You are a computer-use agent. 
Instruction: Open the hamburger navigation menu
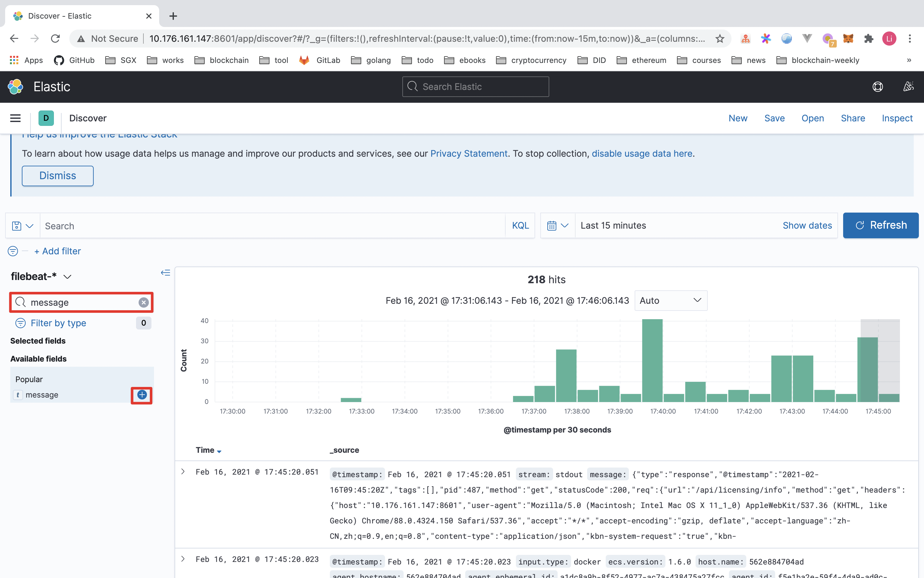coord(15,118)
